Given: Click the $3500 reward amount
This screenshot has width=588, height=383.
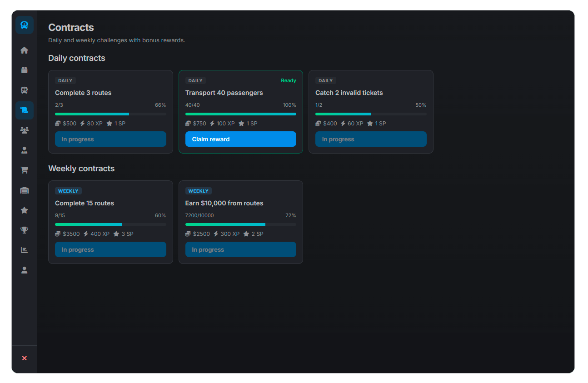Looking at the screenshot, I should pos(71,234).
